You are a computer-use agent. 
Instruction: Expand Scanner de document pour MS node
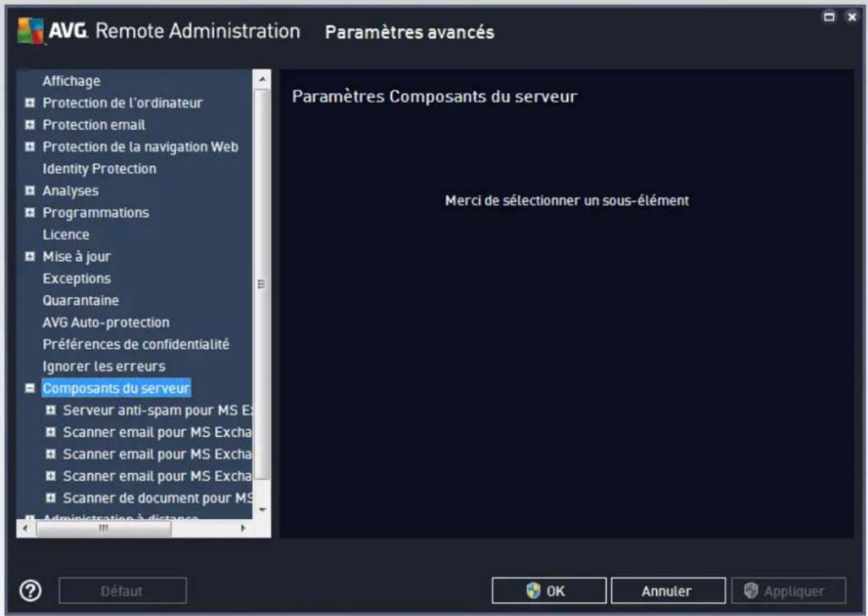pos(50,498)
